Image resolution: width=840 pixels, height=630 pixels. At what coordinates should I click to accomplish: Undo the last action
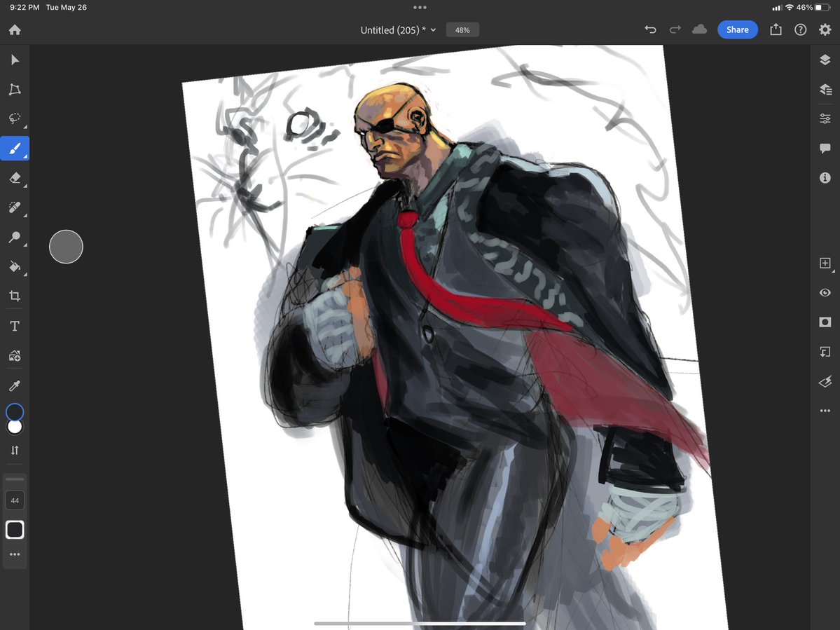point(650,29)
